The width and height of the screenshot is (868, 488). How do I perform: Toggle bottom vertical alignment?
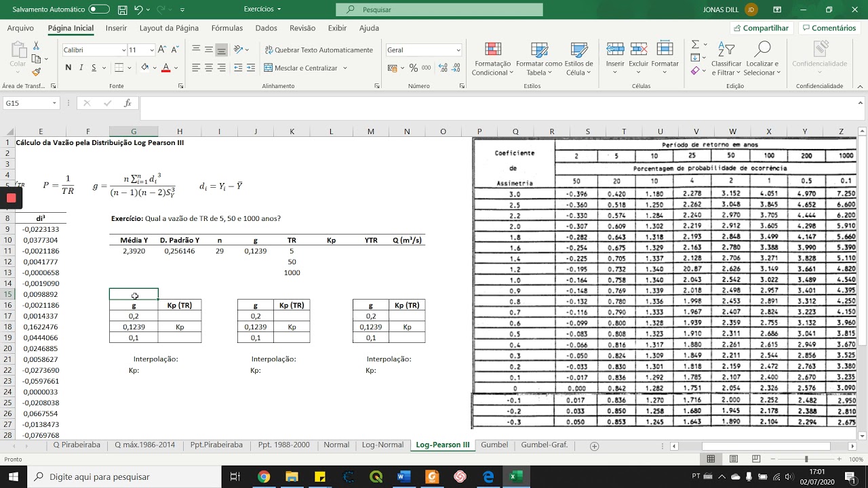click(221, 50)
